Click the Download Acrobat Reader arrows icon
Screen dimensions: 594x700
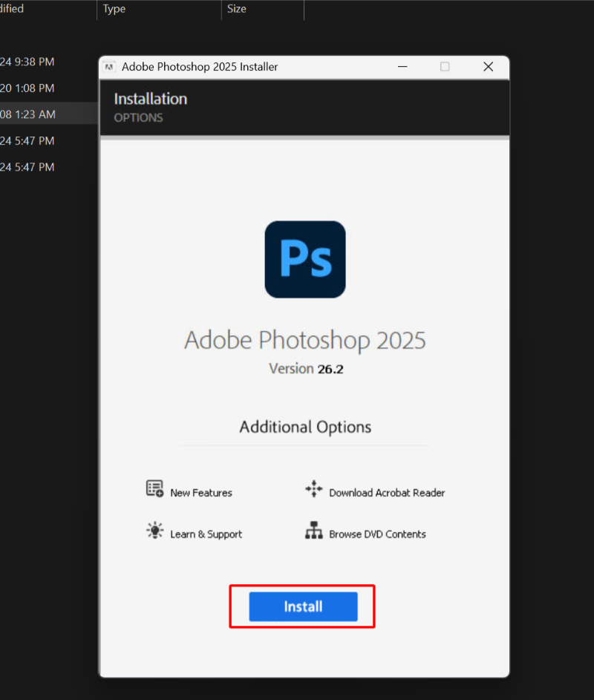pyautogui.click(x=313, y=489)
